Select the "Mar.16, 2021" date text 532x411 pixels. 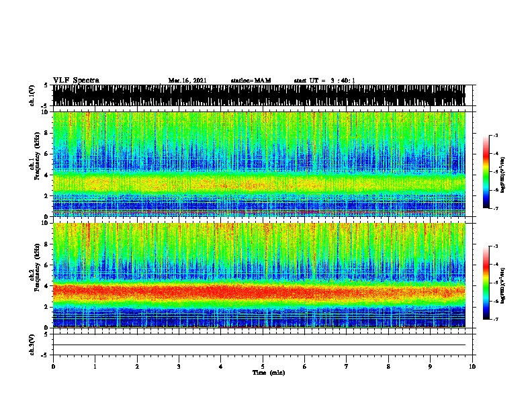pos(187,81)
